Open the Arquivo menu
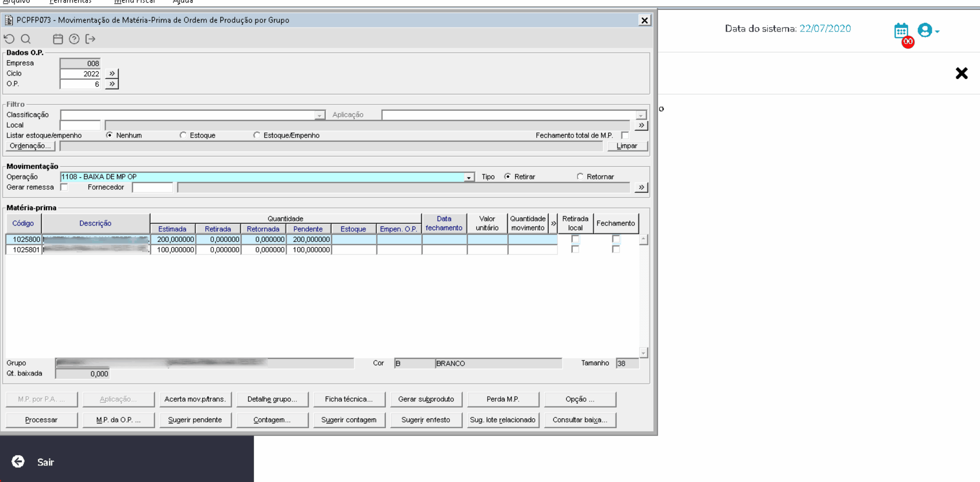980x482 pixels. click(x=17, y=2)
